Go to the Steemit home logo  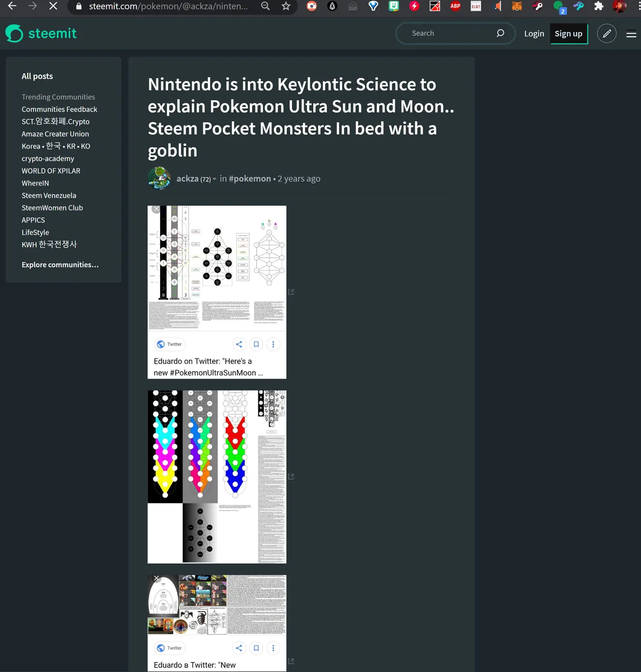41,33
